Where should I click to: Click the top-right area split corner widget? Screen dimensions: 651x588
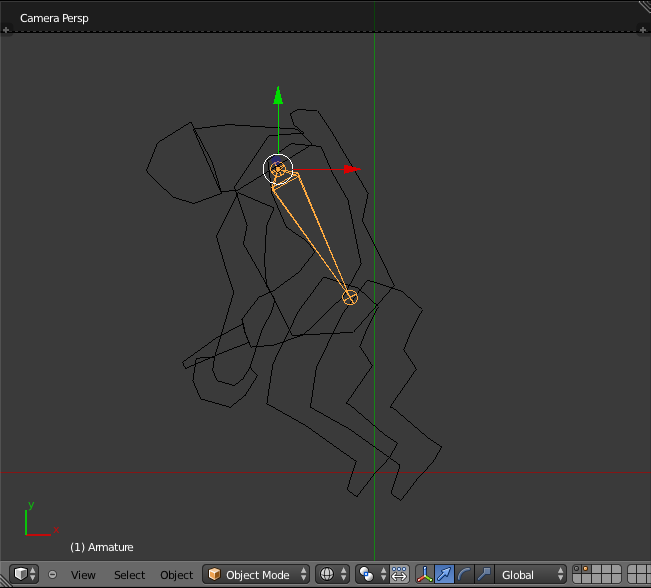pos(643,7)
